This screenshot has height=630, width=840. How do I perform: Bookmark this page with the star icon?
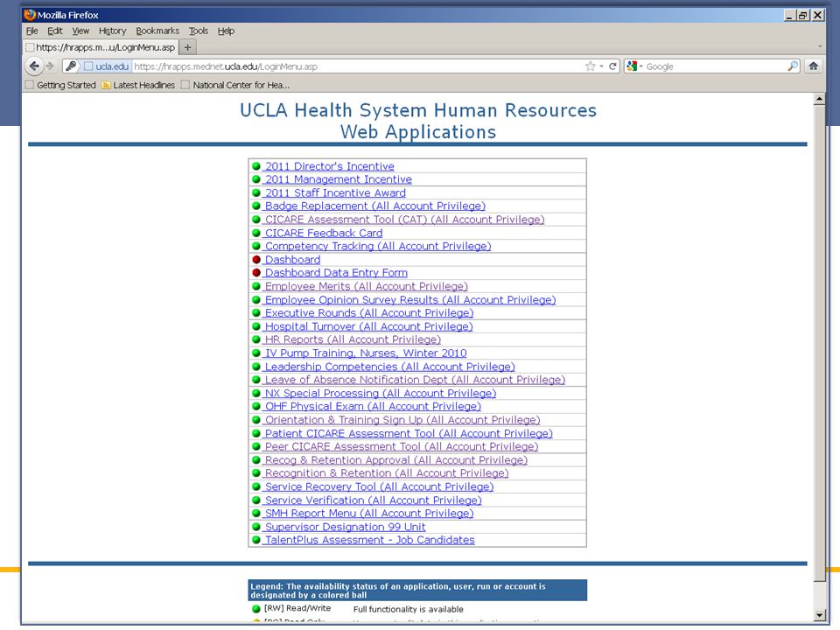tap(591, 66)
